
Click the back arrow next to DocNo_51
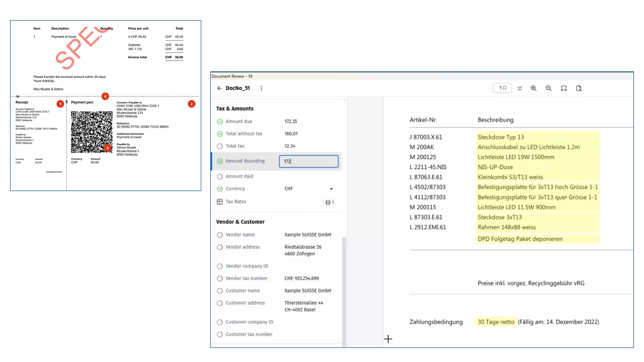pyautogui.click(x=219, y=88)
